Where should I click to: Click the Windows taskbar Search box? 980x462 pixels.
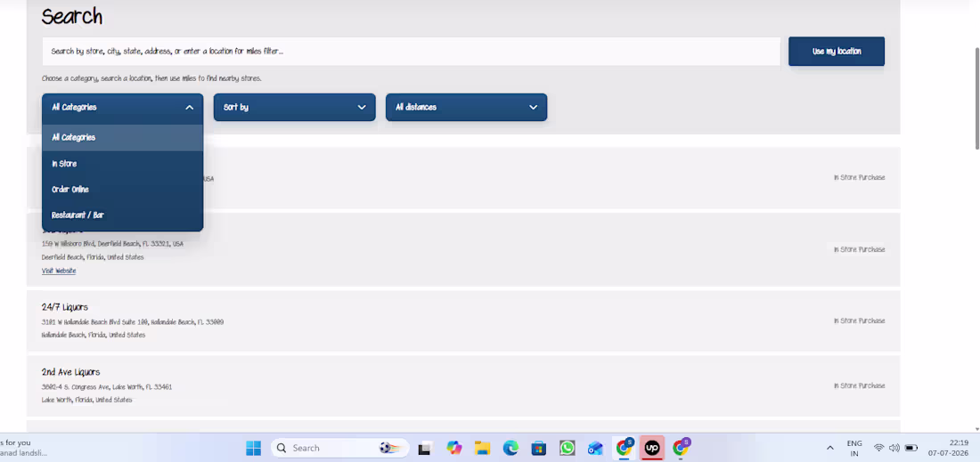[x=340, y=448]
